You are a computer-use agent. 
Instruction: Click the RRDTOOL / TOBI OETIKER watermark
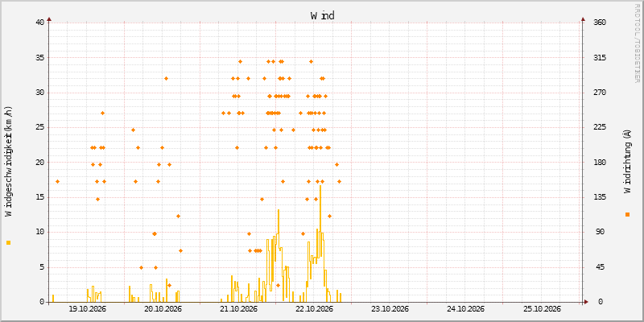[x=637, y=43]
